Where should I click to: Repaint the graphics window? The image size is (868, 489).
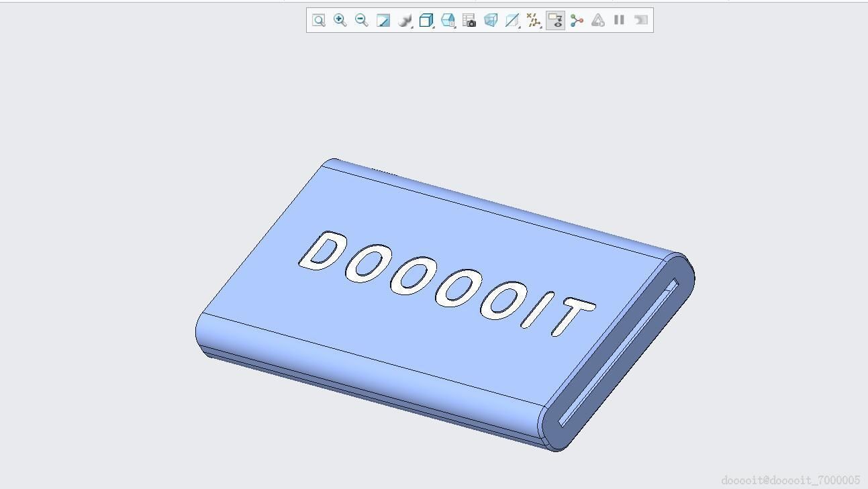click(x=383, y=20)
